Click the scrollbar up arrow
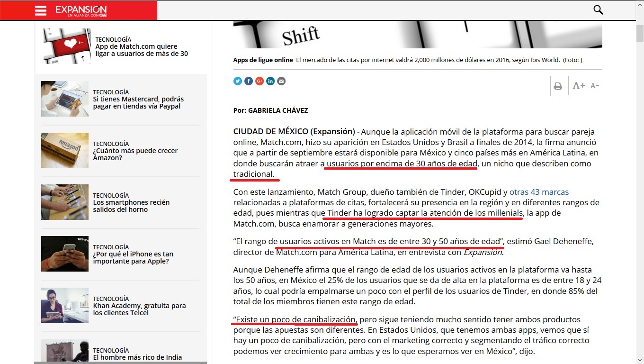This screenshot has width=644, height=364. click(x=640, y=4)
